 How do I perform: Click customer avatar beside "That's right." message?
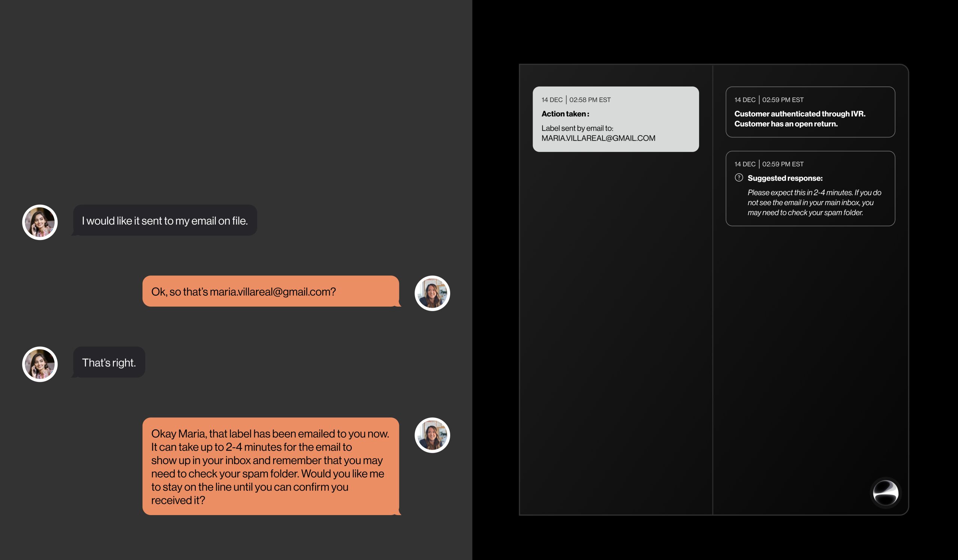point(40,364)
